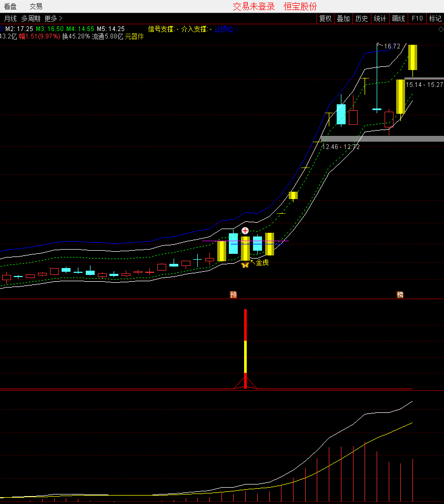
Task: Click the 标记 mark button
Action: tap(435, 18)
